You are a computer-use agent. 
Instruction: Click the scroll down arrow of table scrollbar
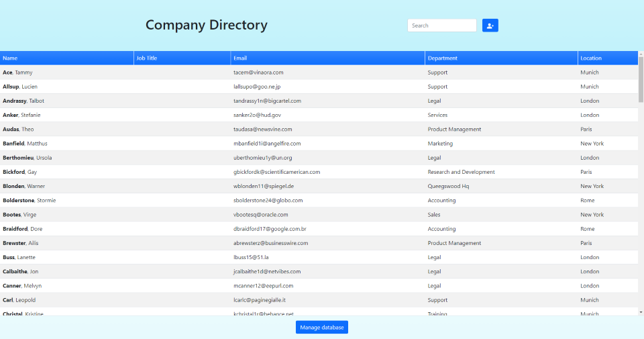[641, 312]
